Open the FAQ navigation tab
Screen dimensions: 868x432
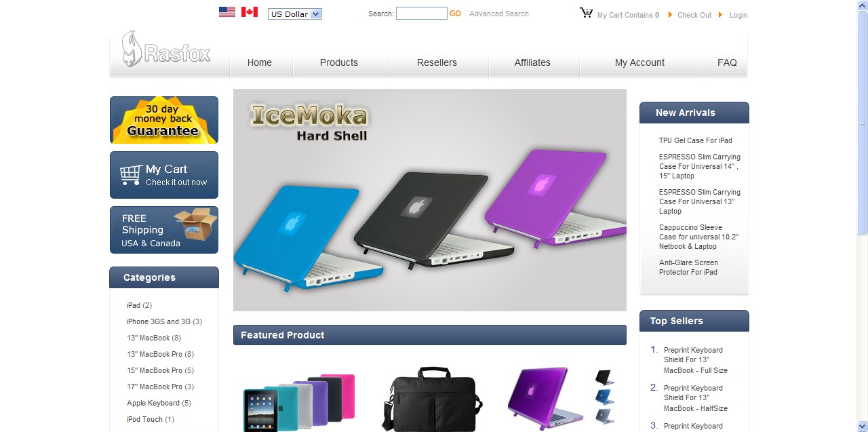(727, 62)
